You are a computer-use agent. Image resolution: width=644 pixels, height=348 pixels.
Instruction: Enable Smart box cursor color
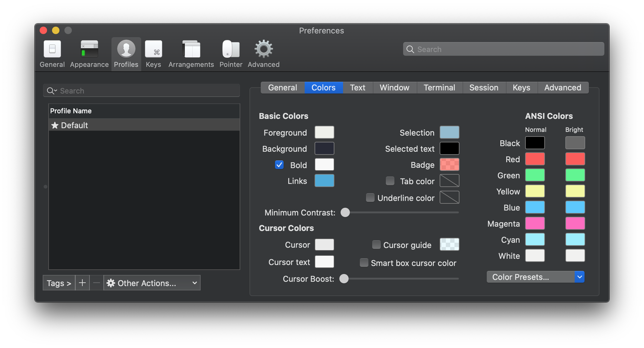click(364, 263)
